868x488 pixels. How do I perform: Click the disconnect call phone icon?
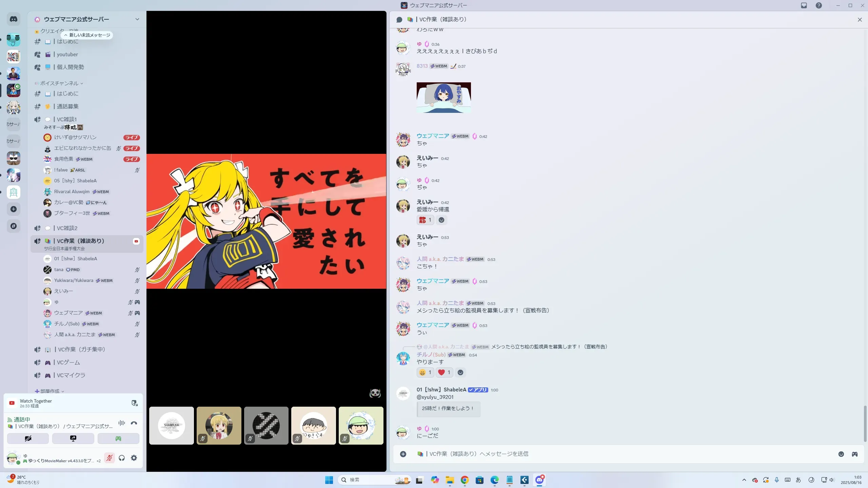(134, 423)
